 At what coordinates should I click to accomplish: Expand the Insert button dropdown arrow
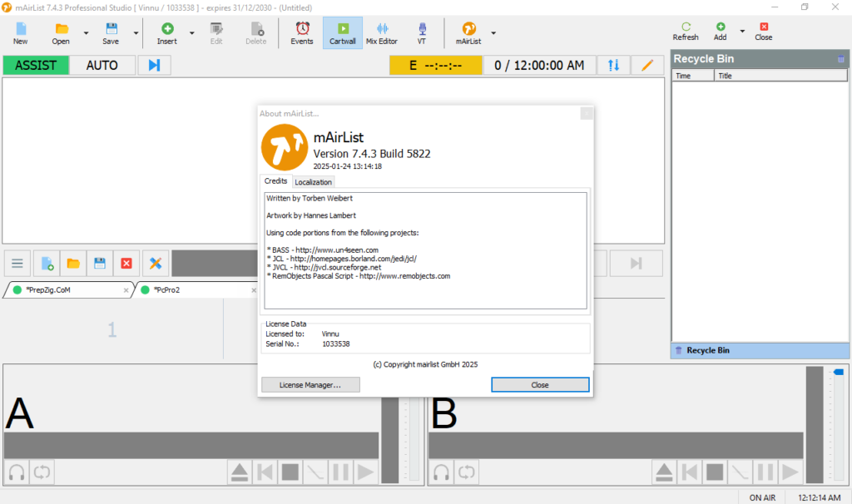pos(192,33)
